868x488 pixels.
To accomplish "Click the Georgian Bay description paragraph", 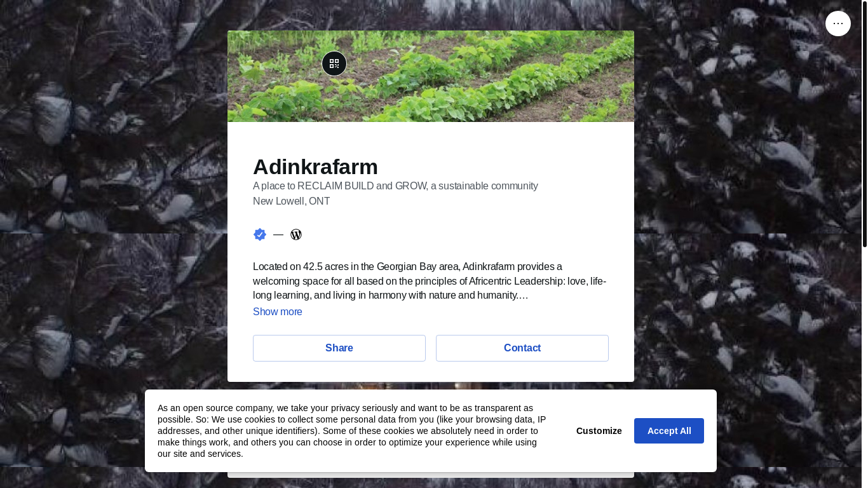I will 430,281.
